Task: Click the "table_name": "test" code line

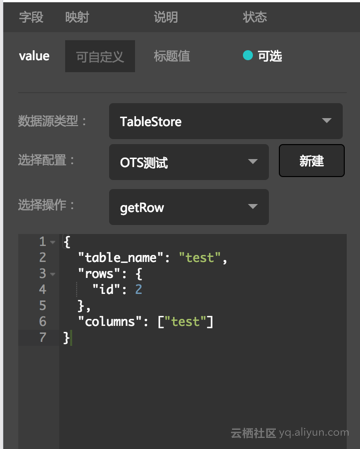Action: pos(152,258)
